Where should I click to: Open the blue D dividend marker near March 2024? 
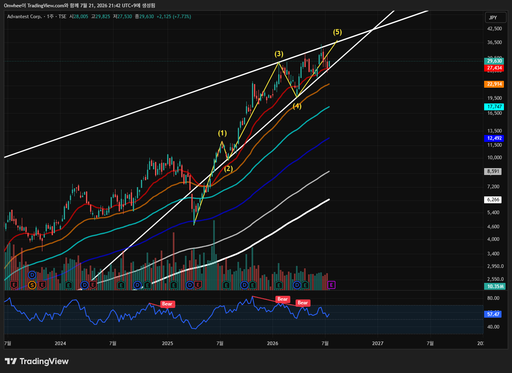[x=84, y=285]
